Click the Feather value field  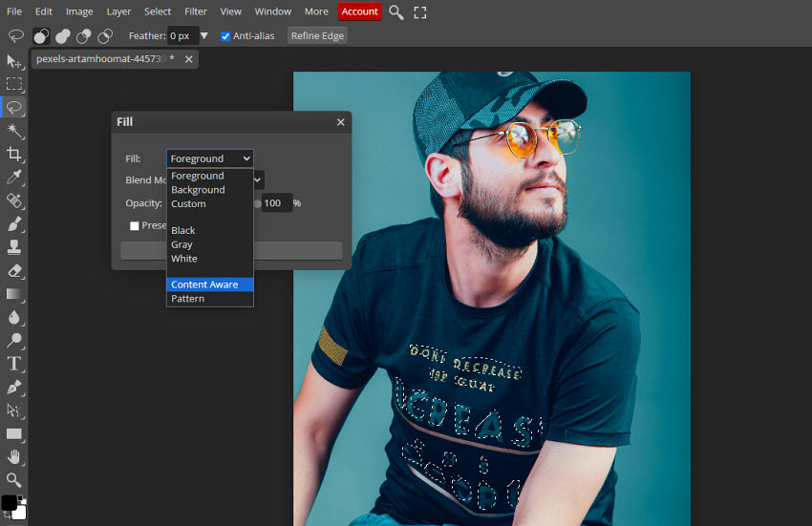point(183,35)
